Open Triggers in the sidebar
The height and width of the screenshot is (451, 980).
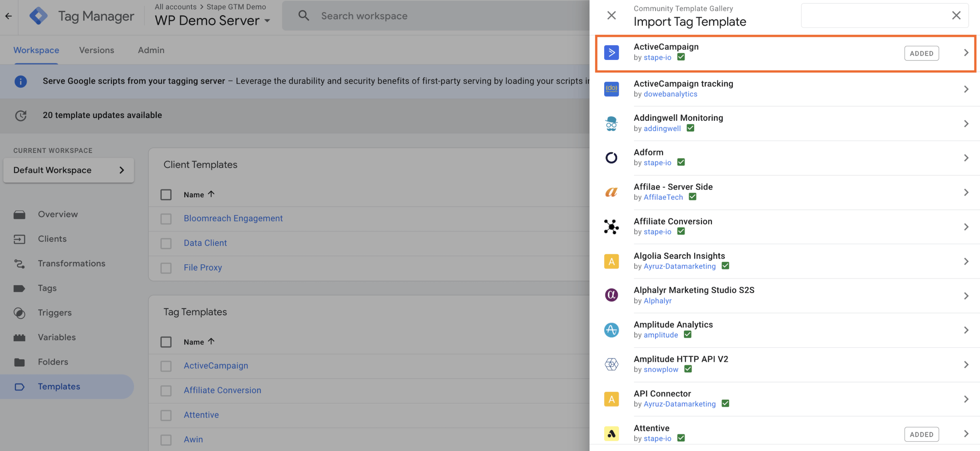pyautogui.click(x=54, y=313)
